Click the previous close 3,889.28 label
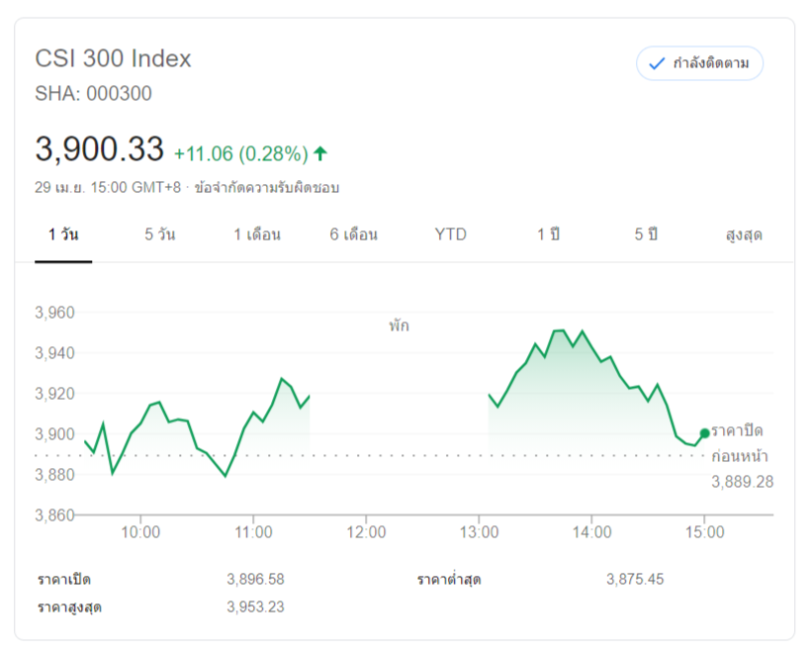Screen dimensions: 812x652 742,482
